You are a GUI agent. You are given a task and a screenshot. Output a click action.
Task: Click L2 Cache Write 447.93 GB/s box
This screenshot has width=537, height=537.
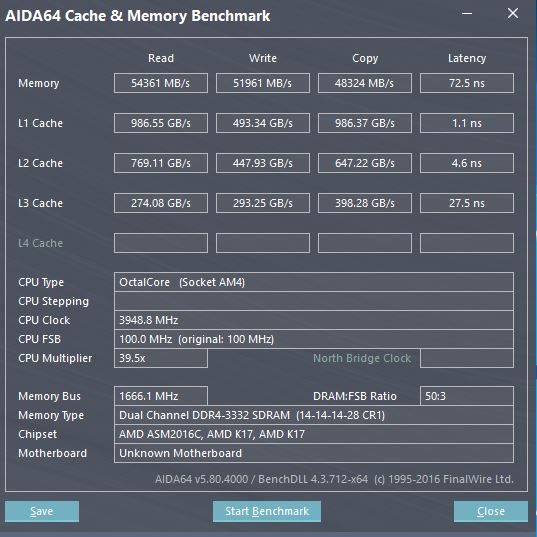point(263,163)
